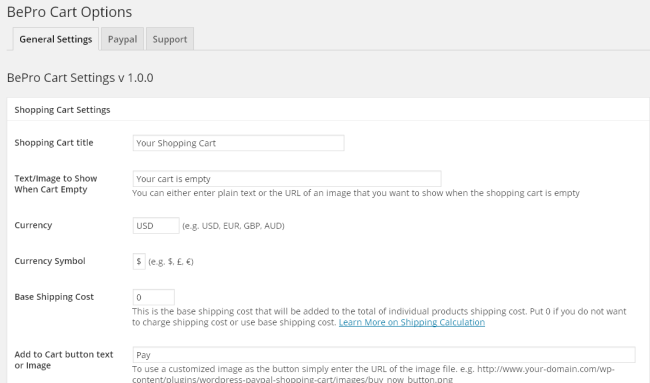The height and width of the screenshot is (383, 650).
Task: Click the Add to Cart button text field
Action: [x=384, y=355]
